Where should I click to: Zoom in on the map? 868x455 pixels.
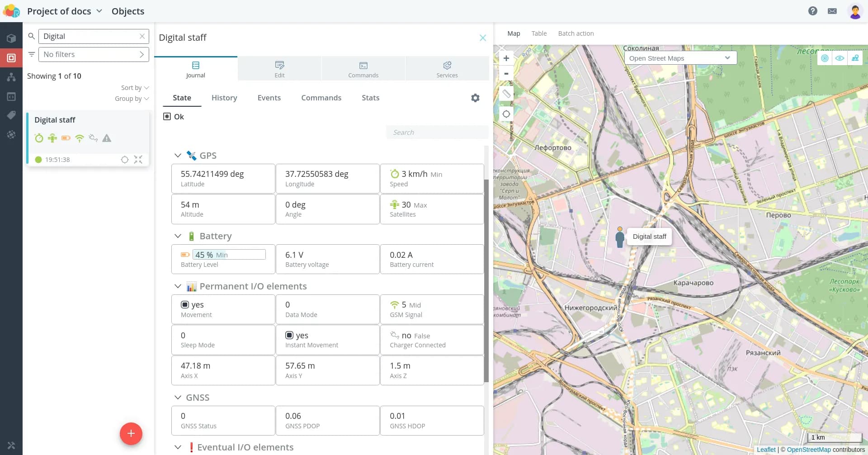pos(506,58)
